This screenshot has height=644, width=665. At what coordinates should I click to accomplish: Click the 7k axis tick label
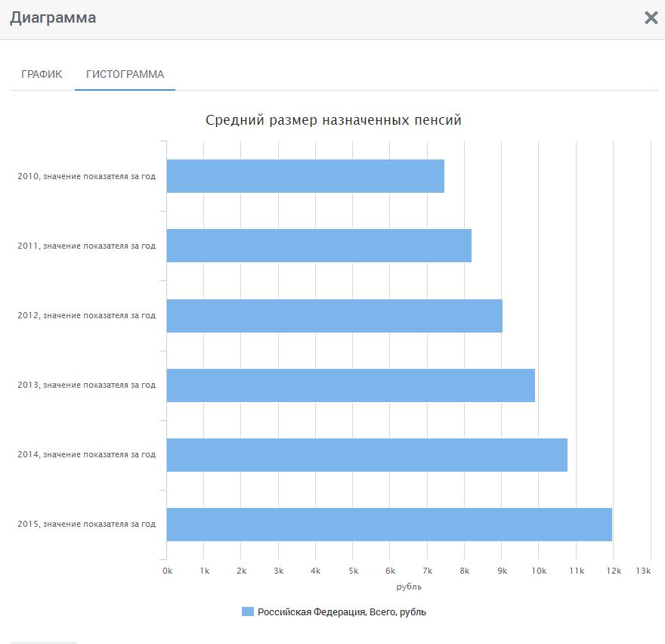tap(428, 571)
